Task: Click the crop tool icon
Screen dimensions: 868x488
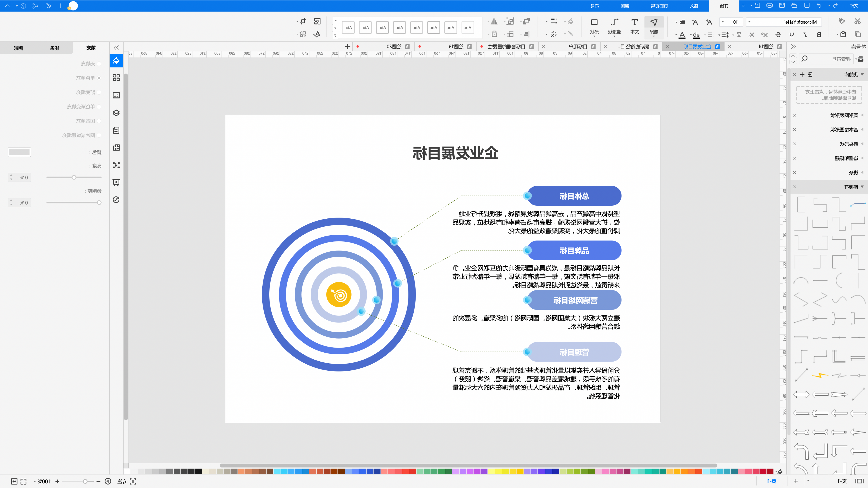Action: click(x=303, y=21)
